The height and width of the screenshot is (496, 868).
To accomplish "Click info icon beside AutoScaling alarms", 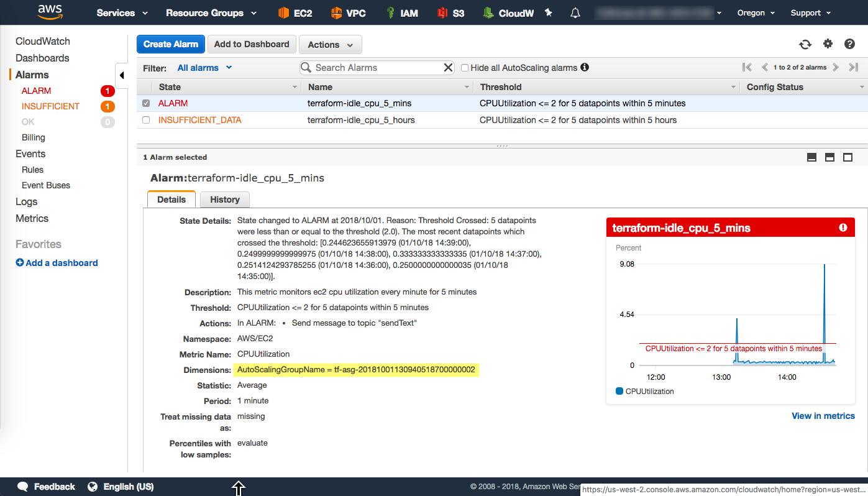I will 585,67.
